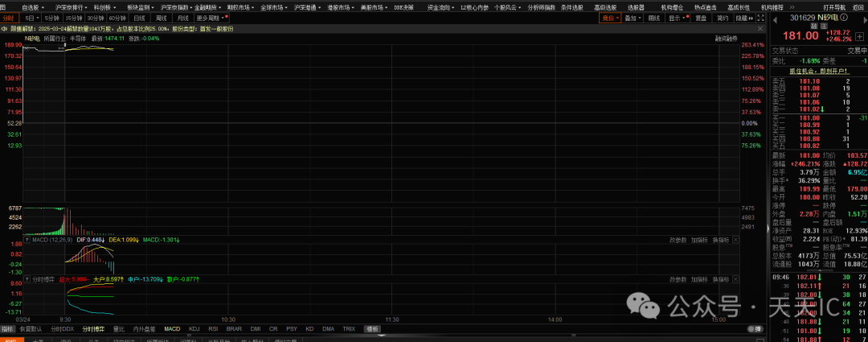Image resolution: width=868 pixels, height=342 pixels.
Task: Open 期权市场 menu
Action: tap(240, 8)
